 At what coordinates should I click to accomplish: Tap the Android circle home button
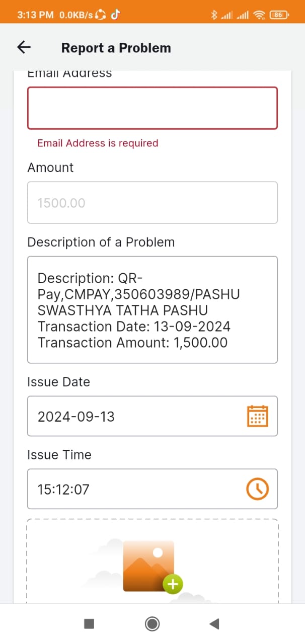coord(152,624)
